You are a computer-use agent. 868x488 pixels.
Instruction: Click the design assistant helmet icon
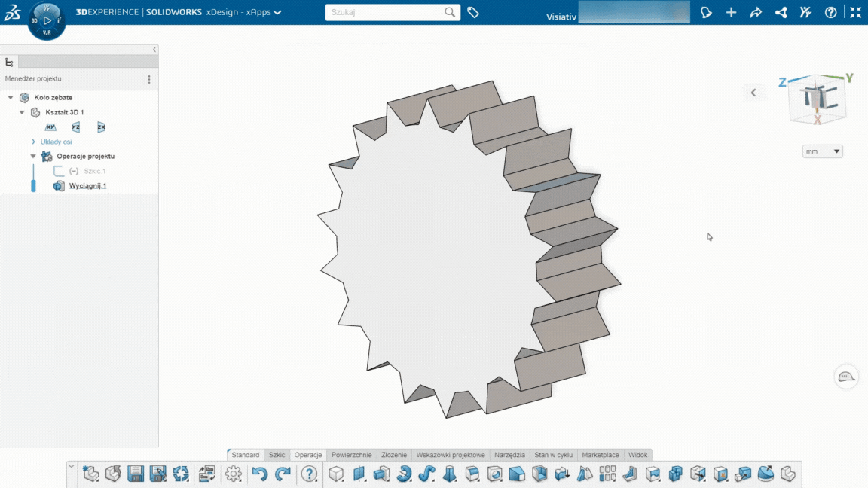[x=846, y=377]
